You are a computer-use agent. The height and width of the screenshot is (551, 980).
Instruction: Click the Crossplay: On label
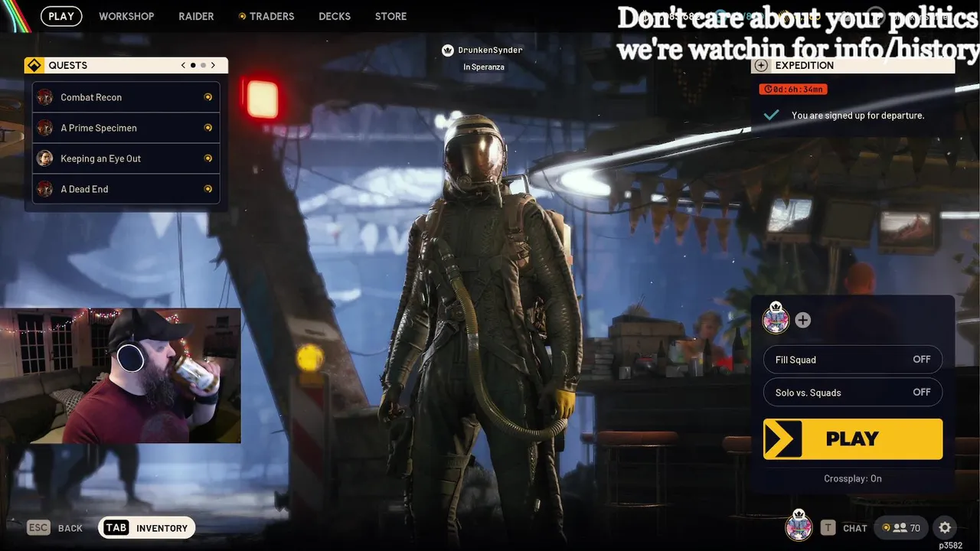coord(853,478)
